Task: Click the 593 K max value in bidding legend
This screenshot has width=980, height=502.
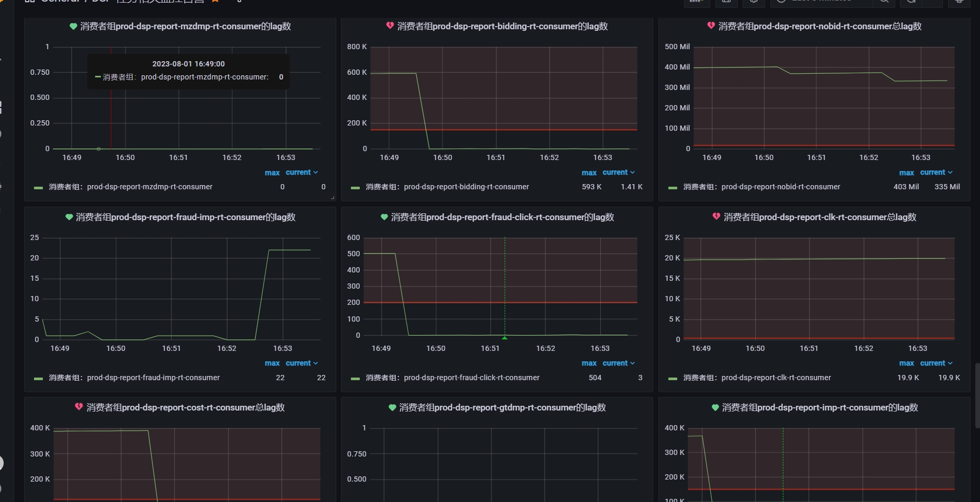Action: (591, 187)
